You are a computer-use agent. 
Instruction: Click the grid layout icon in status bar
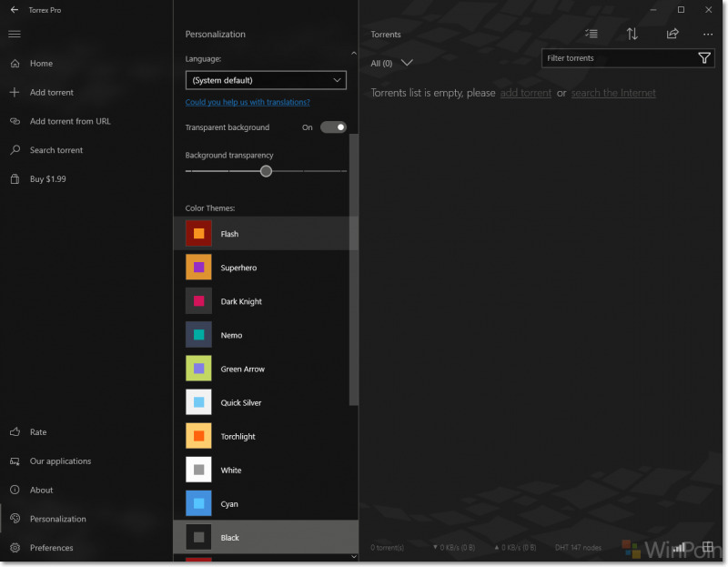tap(708, 547)
